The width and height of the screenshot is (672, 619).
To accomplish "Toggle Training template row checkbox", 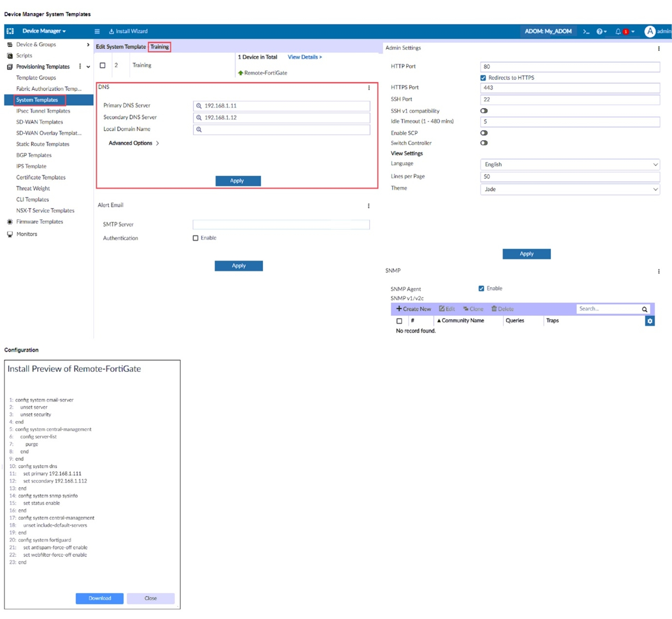I will point(103,66).
